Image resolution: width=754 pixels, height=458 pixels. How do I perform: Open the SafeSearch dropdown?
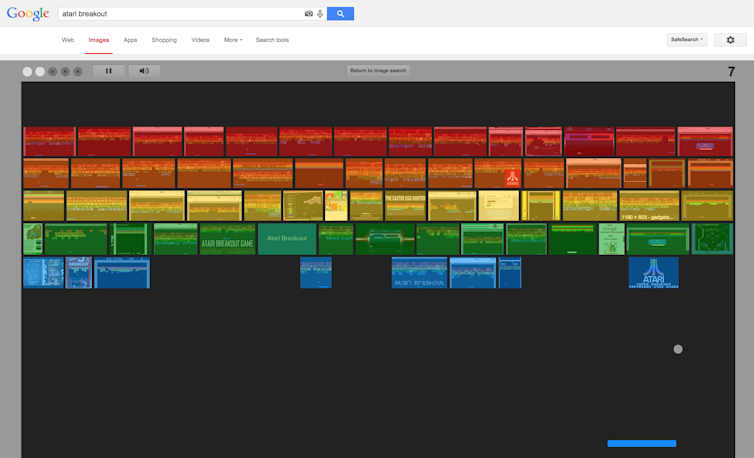pos(687,40)
